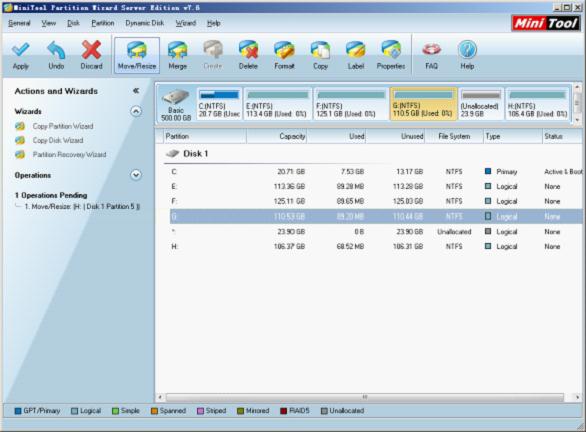This screenshot has width=586, height=432.
Task: Click the MiniTool logo
Action: pos(546,24)
